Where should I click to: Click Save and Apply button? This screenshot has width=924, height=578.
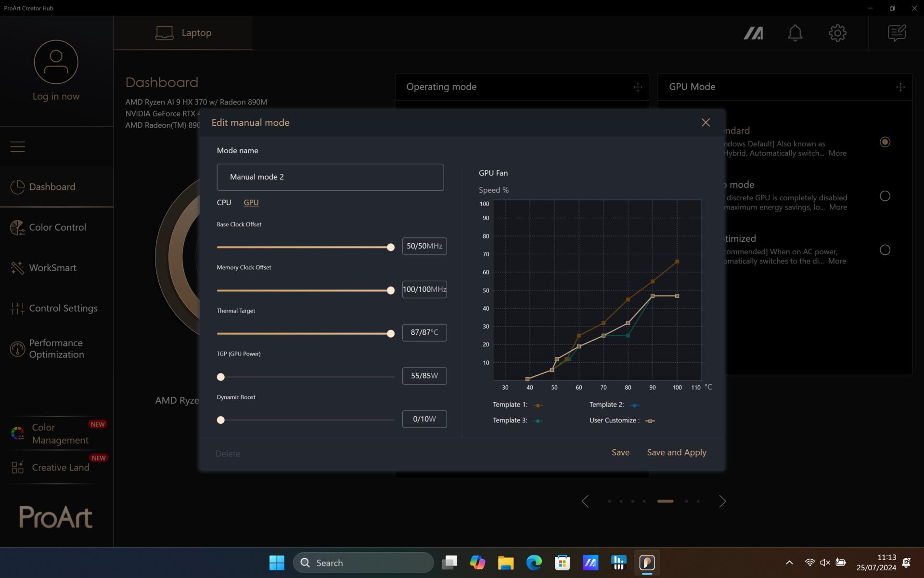676,452
